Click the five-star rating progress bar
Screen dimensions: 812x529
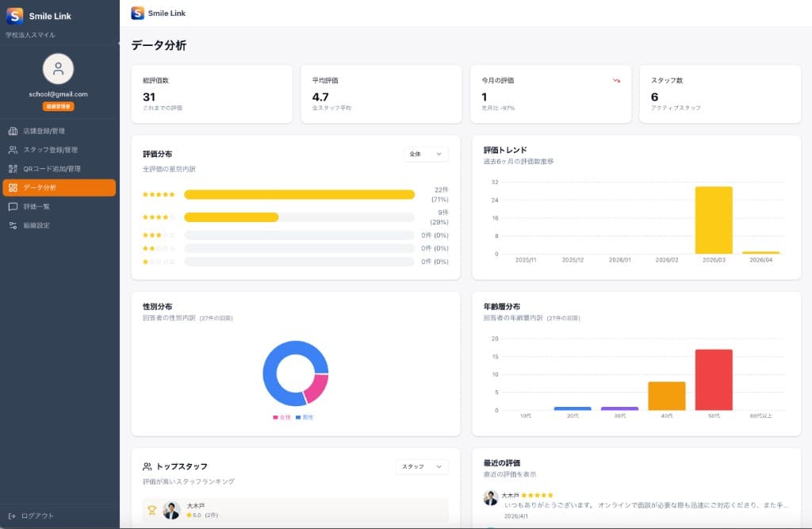[299, 194]
